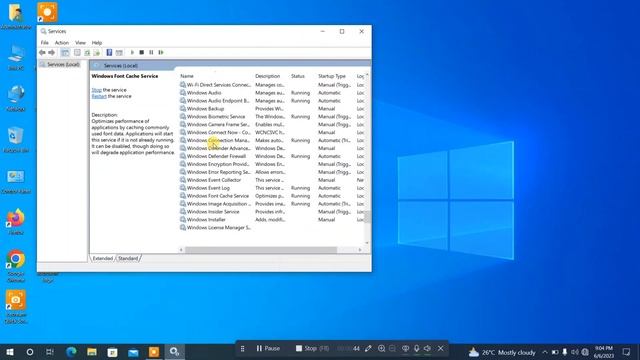
Task: Click the Forward arrow in Services toolbar
Action: click(x=51, y=53)
